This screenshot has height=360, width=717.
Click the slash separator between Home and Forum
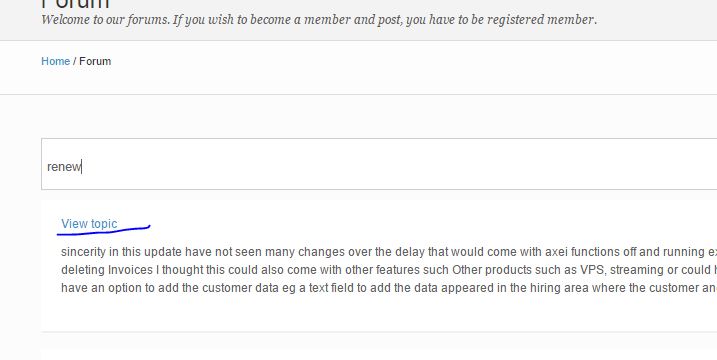[x=75, y=61]
